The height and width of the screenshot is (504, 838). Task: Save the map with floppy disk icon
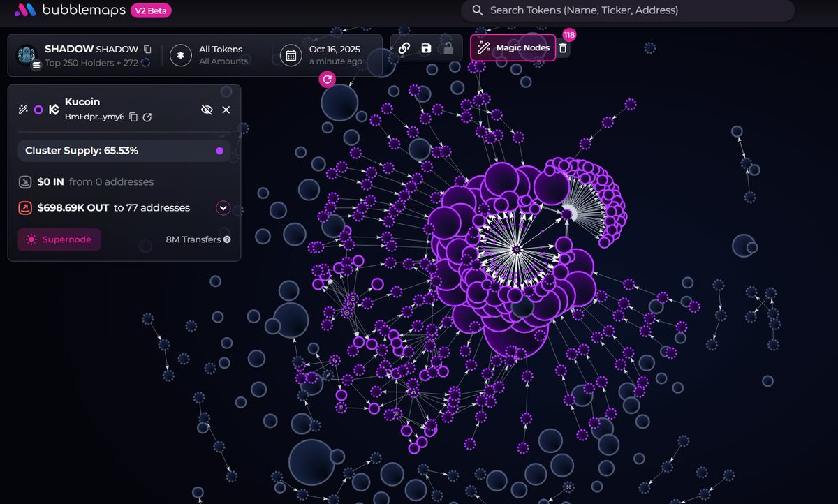coord(426,48)
